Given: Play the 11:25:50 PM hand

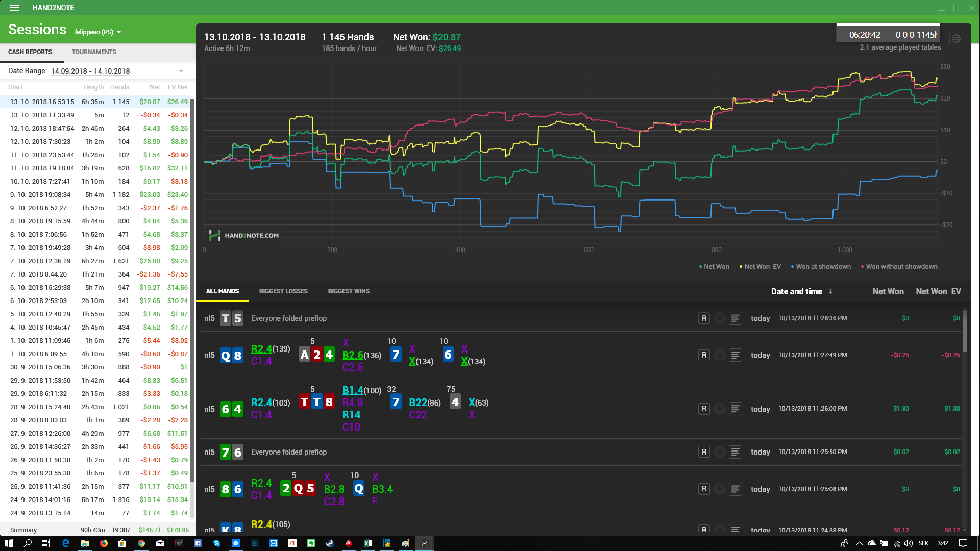Looking at the screenshot, I should pyautogui.click(x=720, y=452).
